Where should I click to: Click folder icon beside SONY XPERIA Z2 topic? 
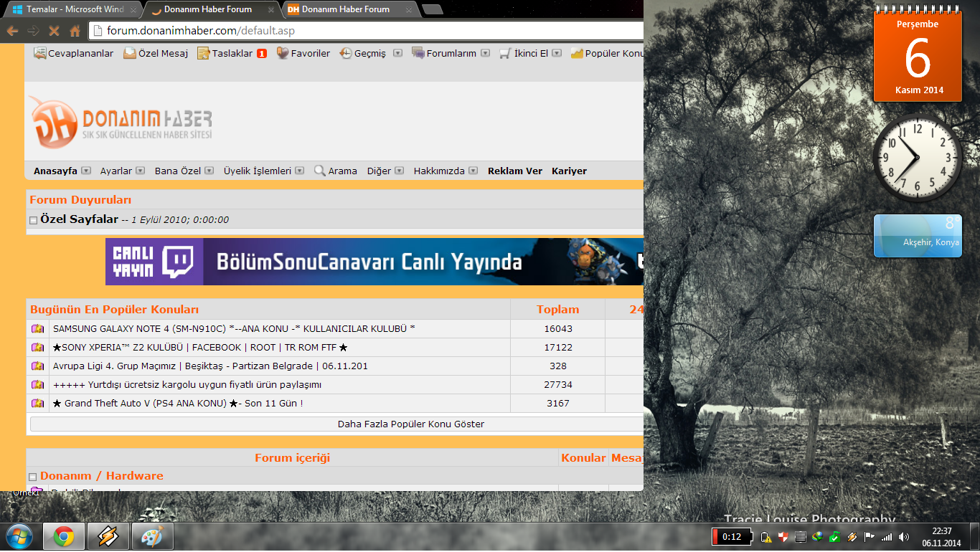pyautogui.click(x=37, y=347)
